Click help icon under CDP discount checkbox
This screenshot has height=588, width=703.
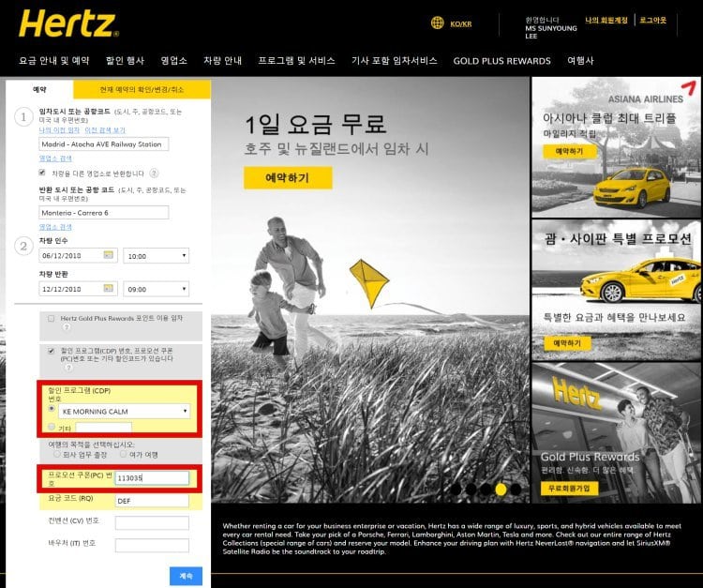[68, 368]
